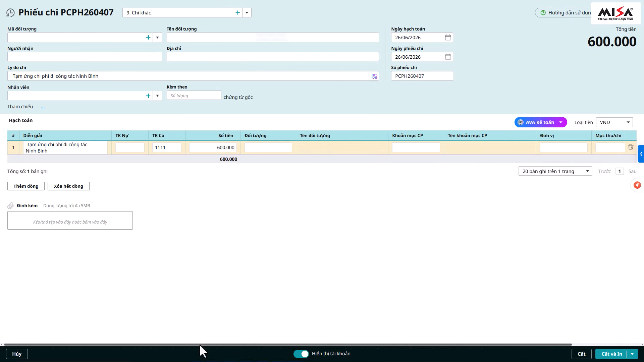This screenshot has width=644, height=362.
Task: Click the Đối tượng cell in row 1
Action: (268, 147)
